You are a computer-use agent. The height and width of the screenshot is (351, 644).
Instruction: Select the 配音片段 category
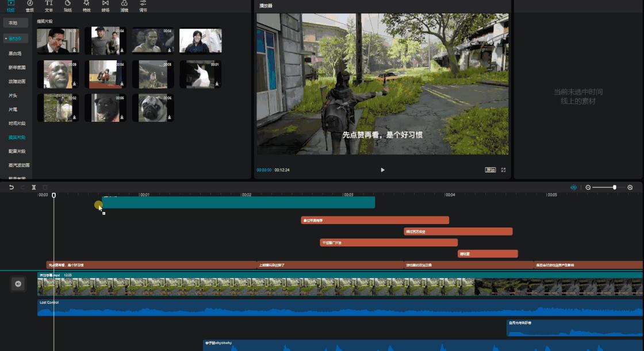[17, 151]
